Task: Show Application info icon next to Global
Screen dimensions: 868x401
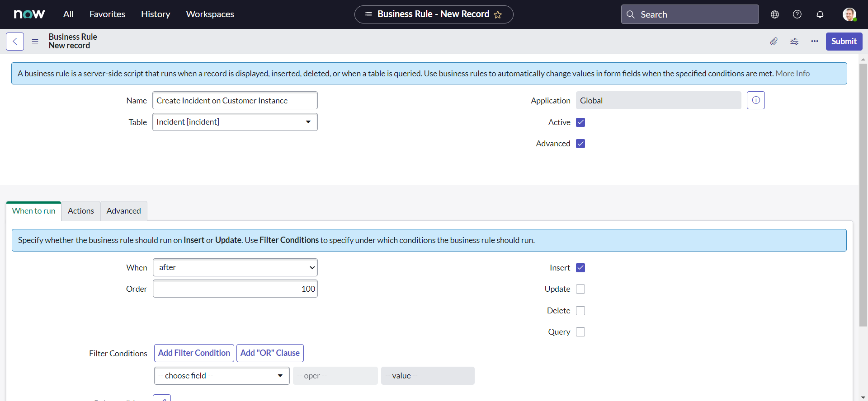Action: [756, 100]
